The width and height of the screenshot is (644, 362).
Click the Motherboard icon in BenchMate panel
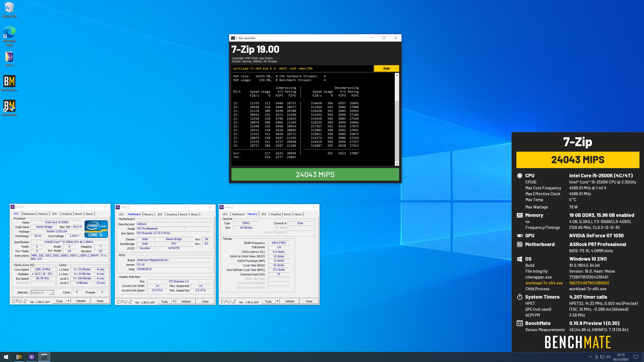pos(520,244)
